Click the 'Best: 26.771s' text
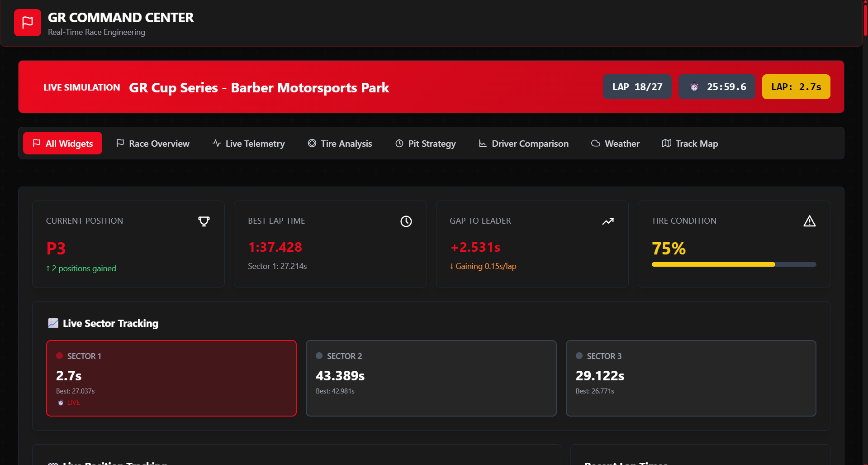The width and height of the screenshot is (868, 465). (595, 391)
